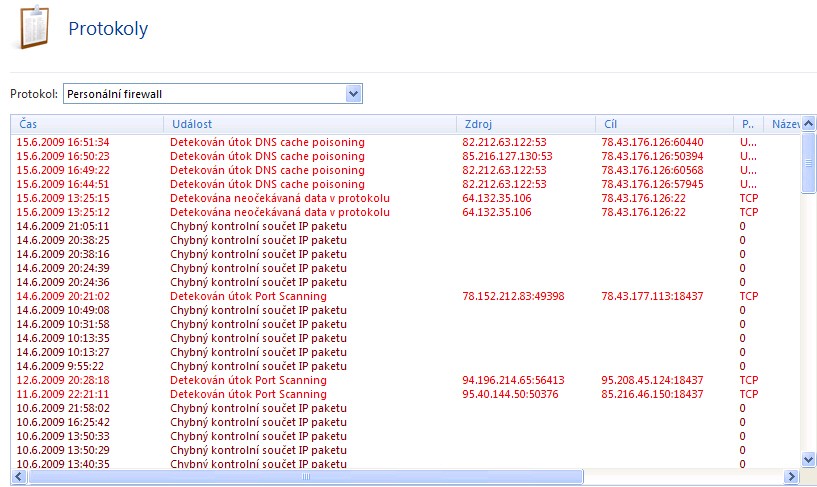817x487 pixels.
Task: Select the 10.6.2009 13:50:29 log row
Action: [x=405, y=451]
